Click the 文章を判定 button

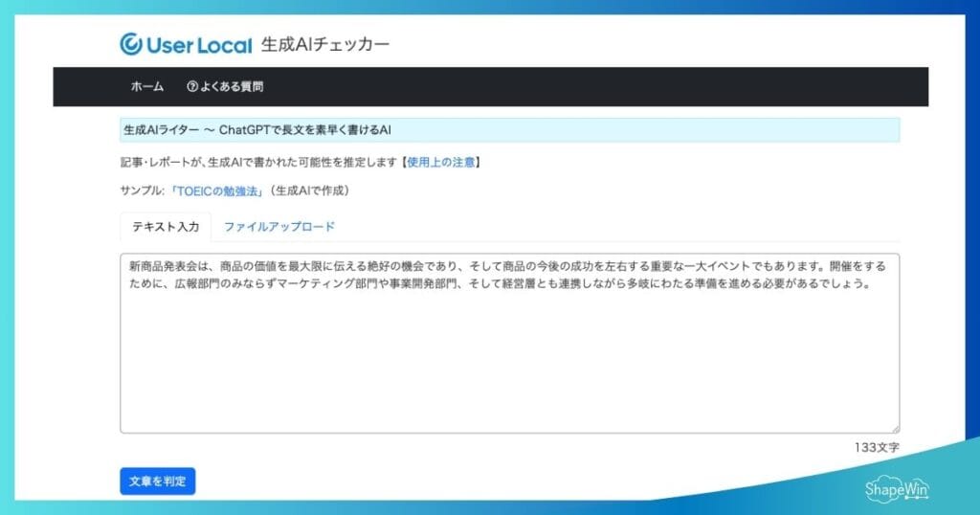(158, 481)
